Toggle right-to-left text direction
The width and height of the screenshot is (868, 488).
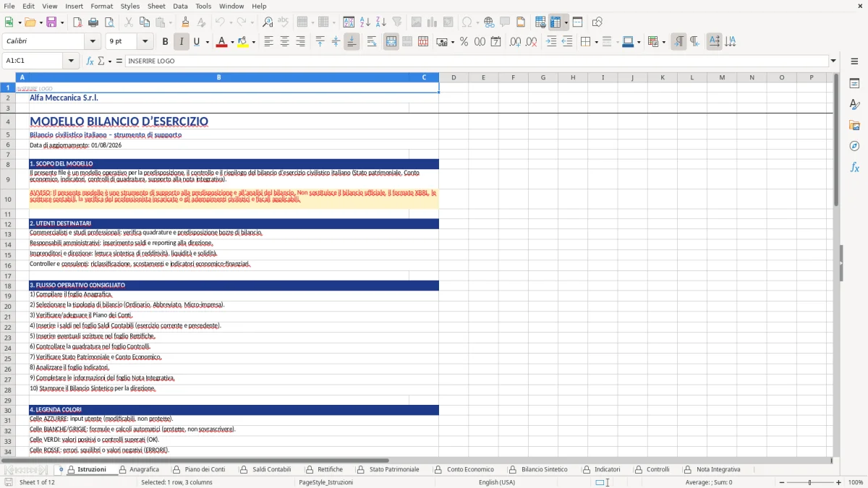tap(694, 42)
